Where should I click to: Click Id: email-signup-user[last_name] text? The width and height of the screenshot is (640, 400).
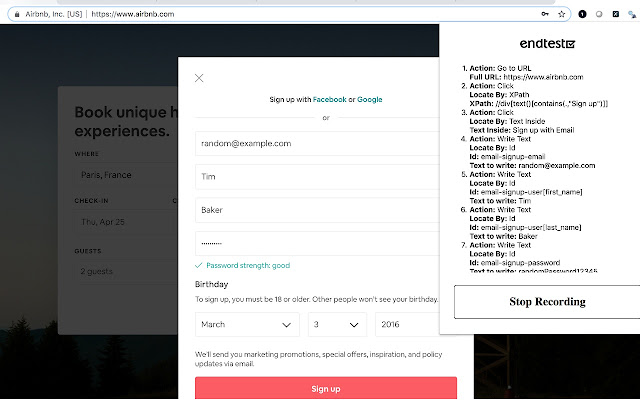[x=525, y=227]
